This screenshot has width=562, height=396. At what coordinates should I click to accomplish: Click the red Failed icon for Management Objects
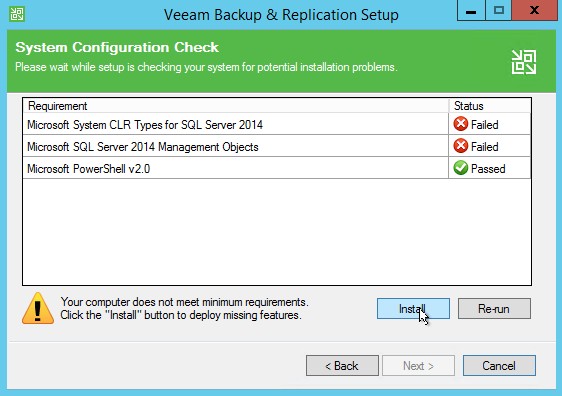(x=461, y=146)
